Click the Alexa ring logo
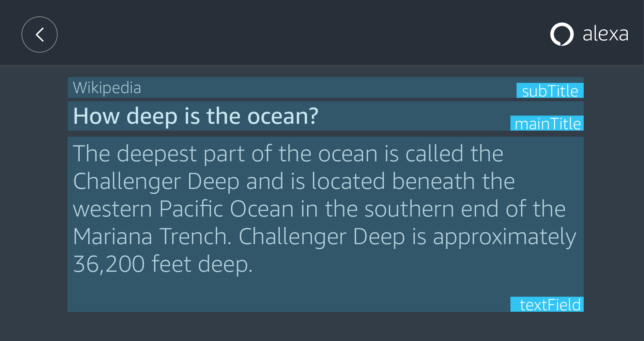Screen dimensions: 644x341 point(562,34)
